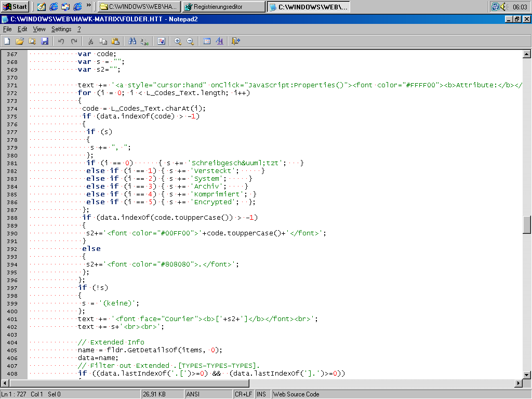Image resolution: width=532 pixels, height=399 pixels.
Task: Click the network tray icon
Action: 496,6
